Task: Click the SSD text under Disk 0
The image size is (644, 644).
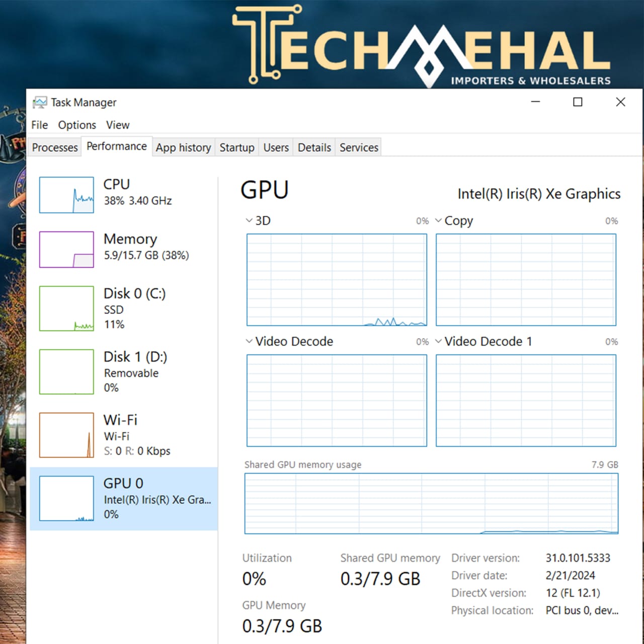Action: [114, 310]
